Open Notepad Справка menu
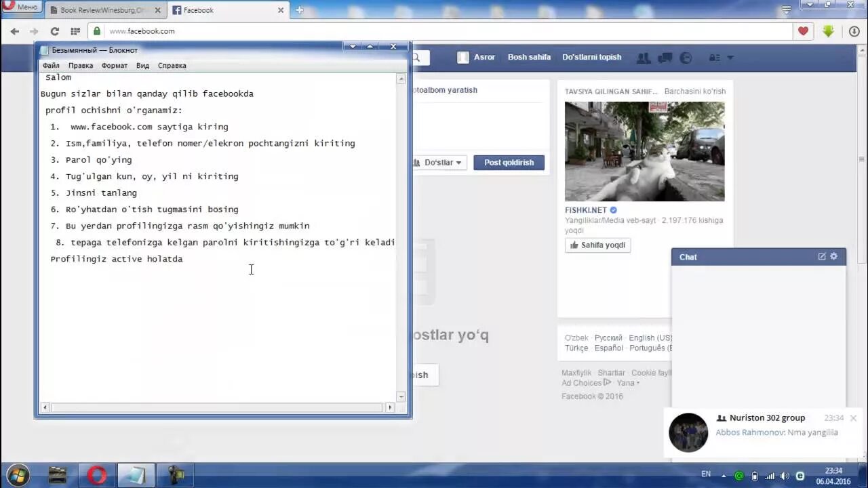 172,66
